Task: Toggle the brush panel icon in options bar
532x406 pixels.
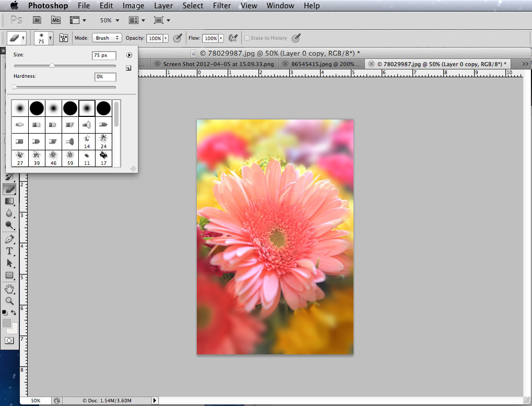Action: [x=64, y=38]
